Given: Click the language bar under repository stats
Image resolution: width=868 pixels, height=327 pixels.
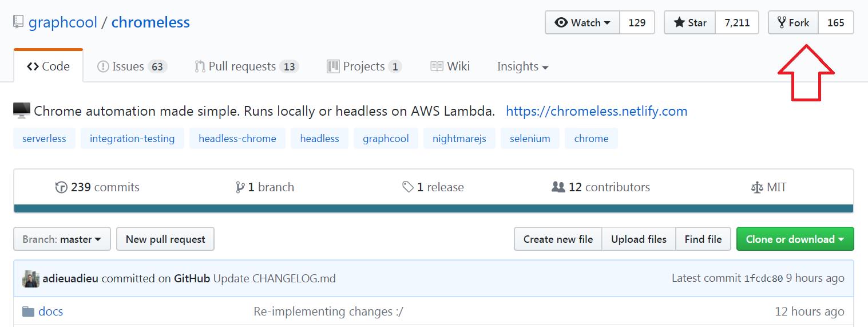Looking at the screenshot, I should pos(434,208).
